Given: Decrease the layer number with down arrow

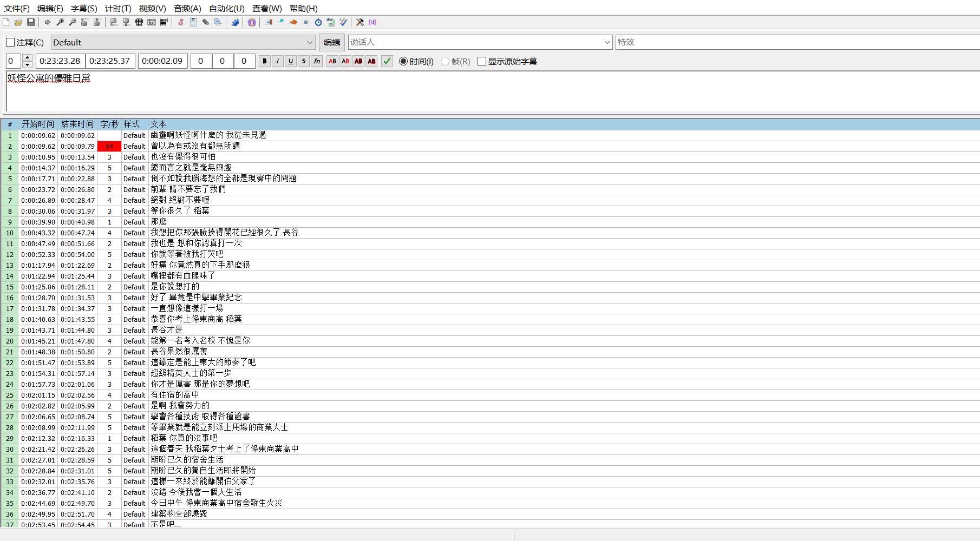Looking at the screenshot, I should 28,65.
